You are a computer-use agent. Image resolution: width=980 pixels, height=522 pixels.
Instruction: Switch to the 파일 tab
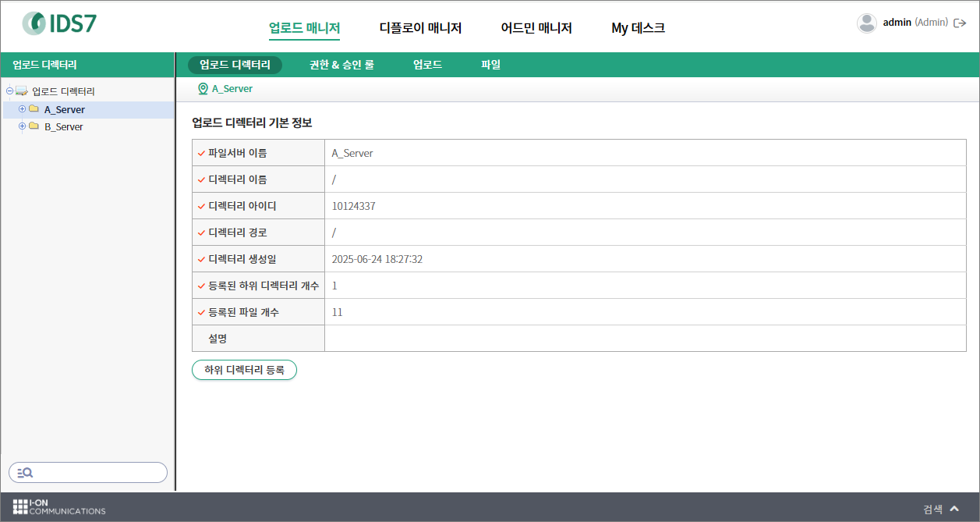490,65
